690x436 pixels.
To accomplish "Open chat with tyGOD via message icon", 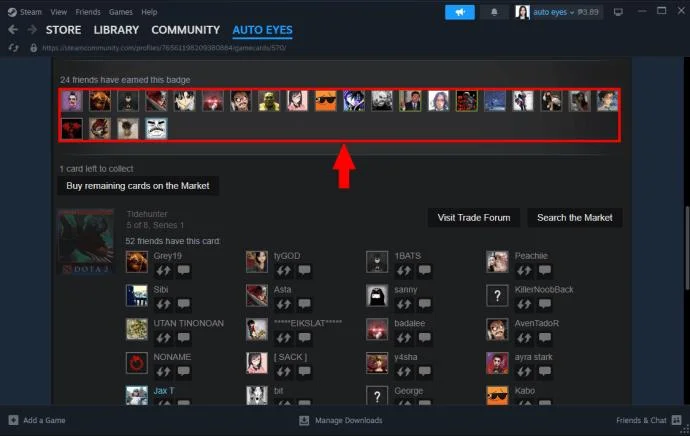I will [304, 270].
